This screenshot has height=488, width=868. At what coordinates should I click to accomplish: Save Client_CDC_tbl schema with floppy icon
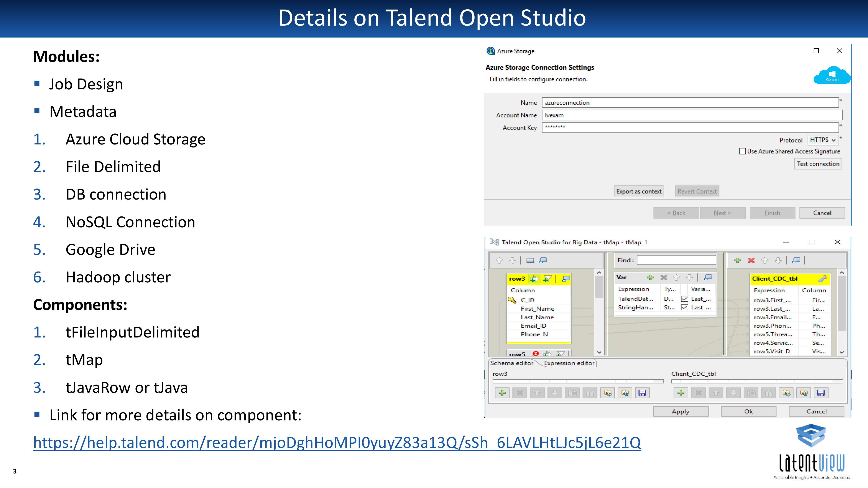pyautogui.click(x=821, y=393)
